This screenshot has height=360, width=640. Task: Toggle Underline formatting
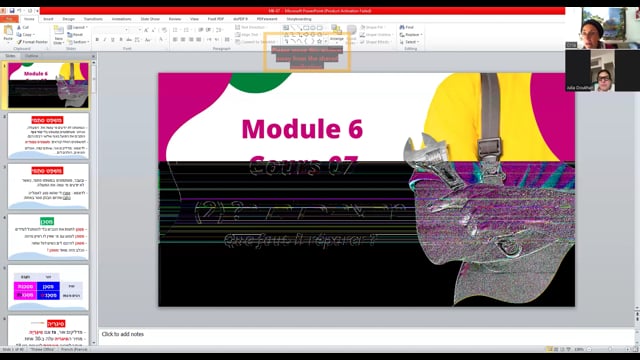113,40
